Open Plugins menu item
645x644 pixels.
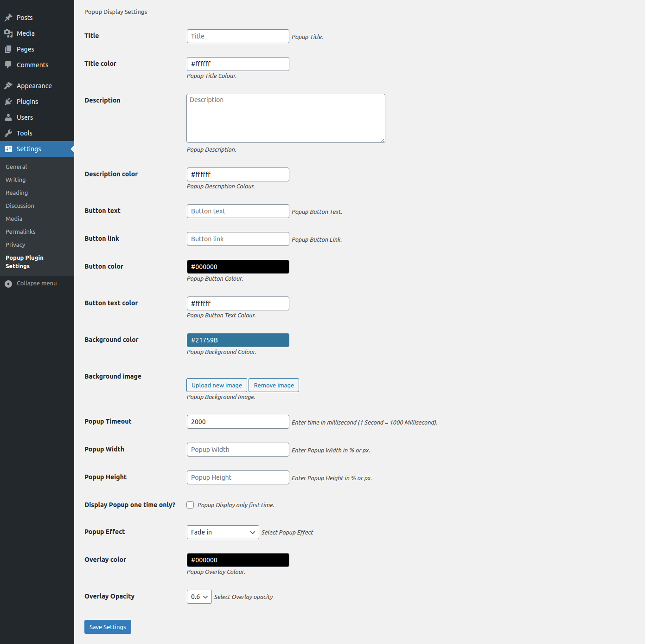[x=37, y=102]
